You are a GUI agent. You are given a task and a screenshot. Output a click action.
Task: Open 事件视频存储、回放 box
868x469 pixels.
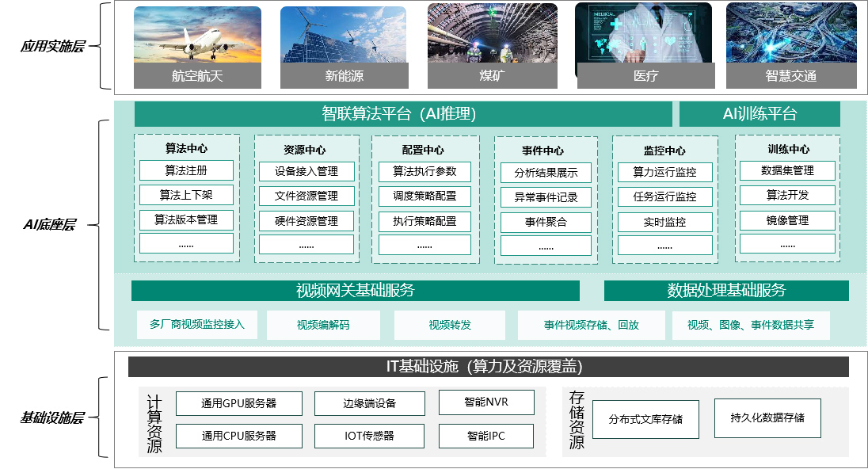pos(592,325)
